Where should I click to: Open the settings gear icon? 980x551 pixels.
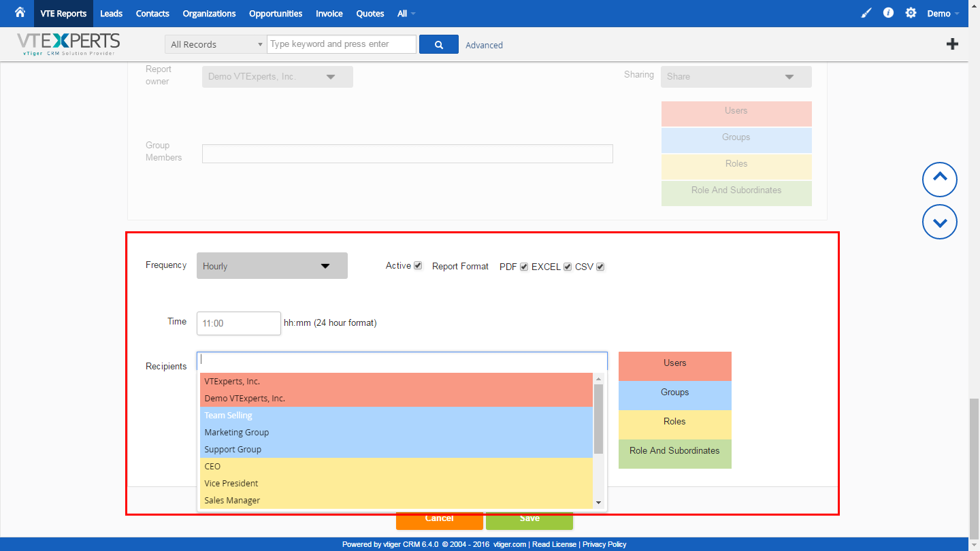[x=911, y=13]
